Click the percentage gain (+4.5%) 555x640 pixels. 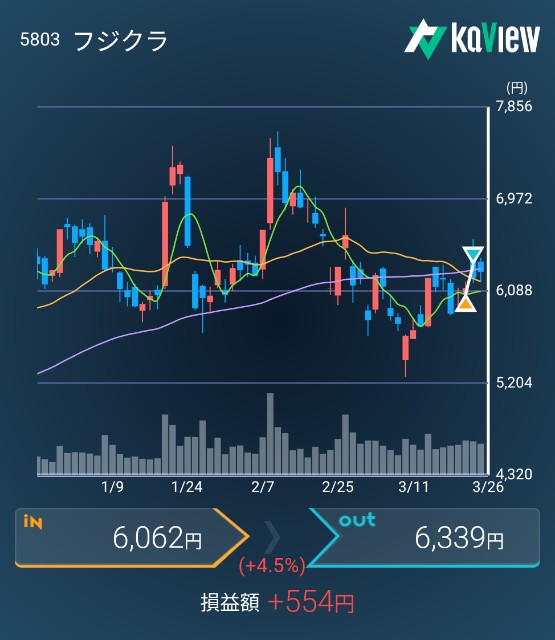coord(272,566)
